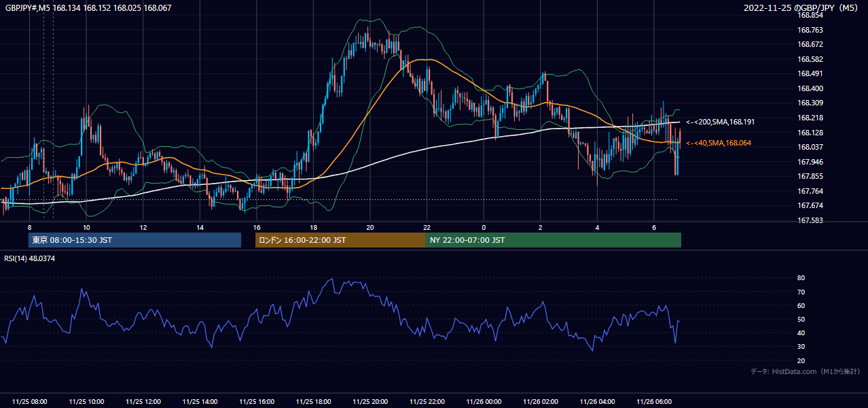This screenshot has width=868, height=408.
Task: Click the 11/25 20:00 date label
Action: click(x=370, y=401)
